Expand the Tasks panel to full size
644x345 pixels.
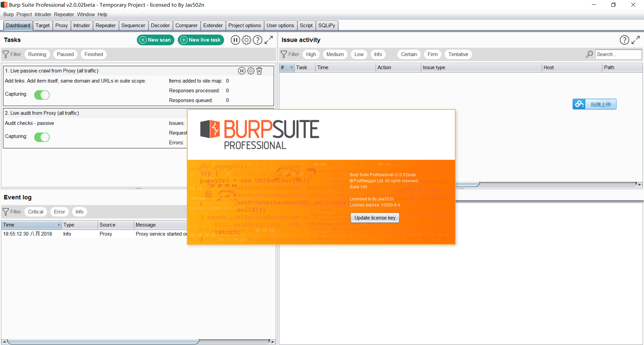pos(269,40)
